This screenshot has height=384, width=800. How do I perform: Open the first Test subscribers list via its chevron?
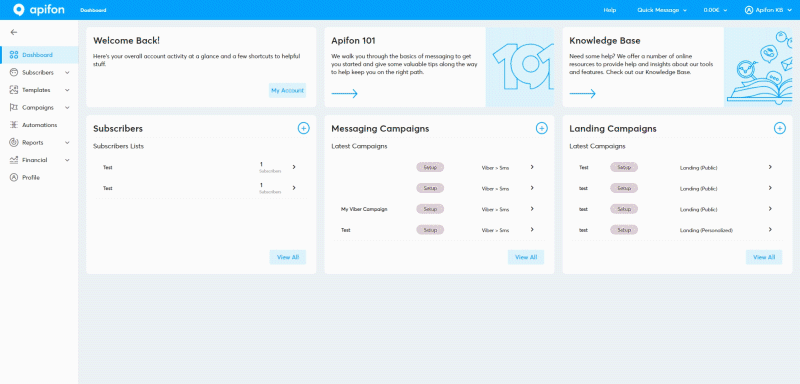294,167
